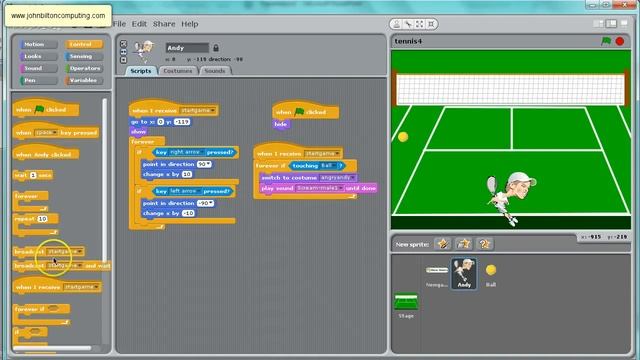Select the Ball sprite thumbnail
This screenshot has width=640, height=360.
pyautogui.click(x=491, y=274)
